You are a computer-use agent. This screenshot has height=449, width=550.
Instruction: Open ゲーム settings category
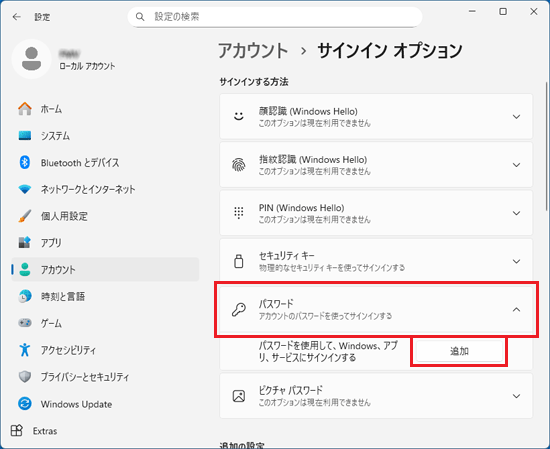105,323
